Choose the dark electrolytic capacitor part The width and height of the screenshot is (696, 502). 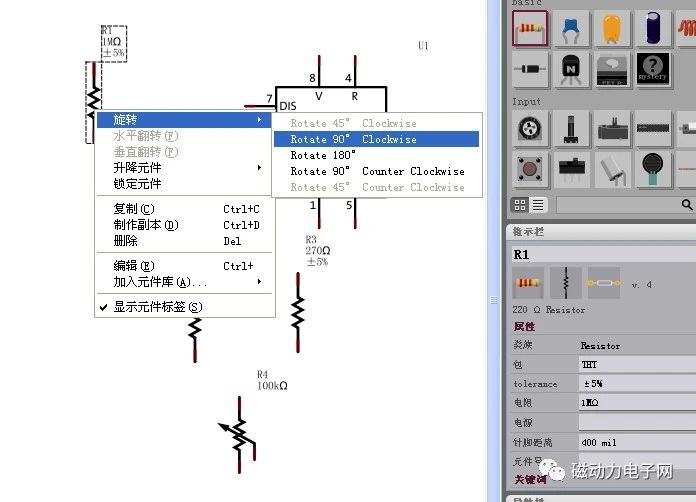click(x=652, y=28)
